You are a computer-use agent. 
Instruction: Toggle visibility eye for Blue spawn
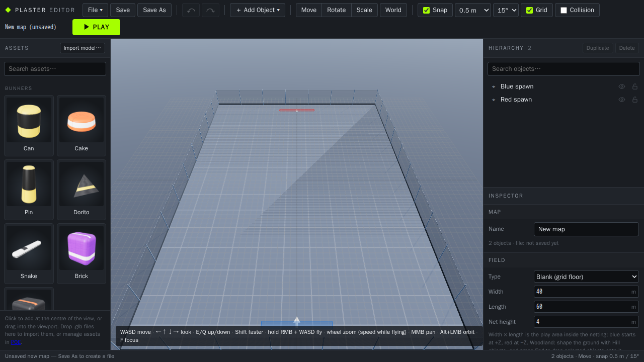click(622, 86)
